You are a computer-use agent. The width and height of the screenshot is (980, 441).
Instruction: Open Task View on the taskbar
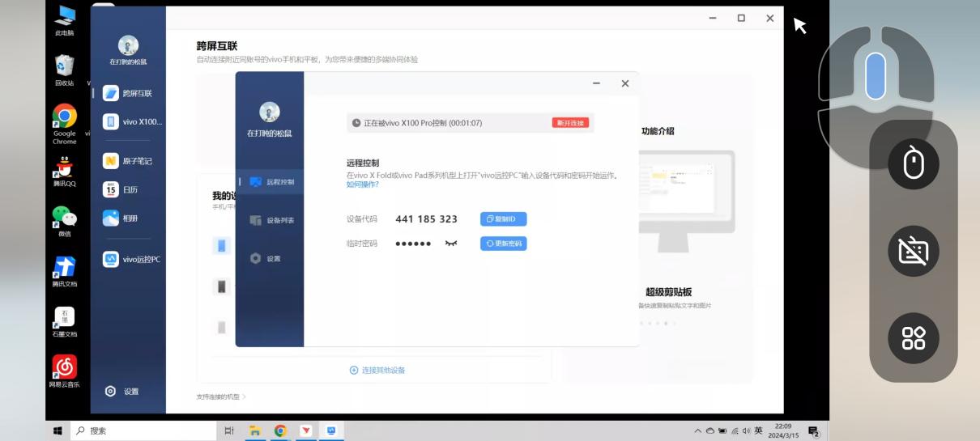[229, 431]
